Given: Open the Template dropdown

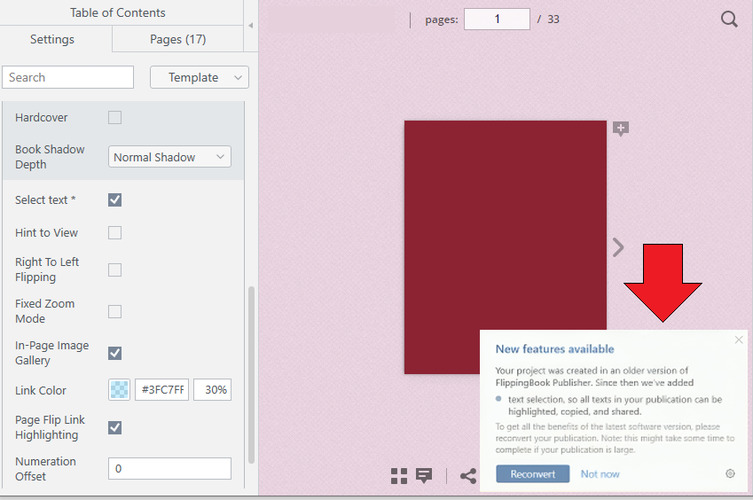Looking at the screenshot, I should tap(199, 77).
